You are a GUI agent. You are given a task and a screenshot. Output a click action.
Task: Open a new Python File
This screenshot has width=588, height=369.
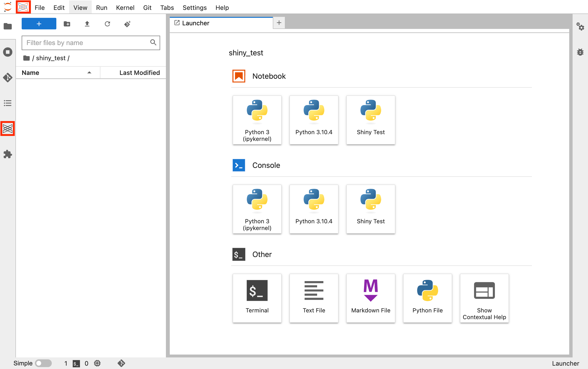427,295
